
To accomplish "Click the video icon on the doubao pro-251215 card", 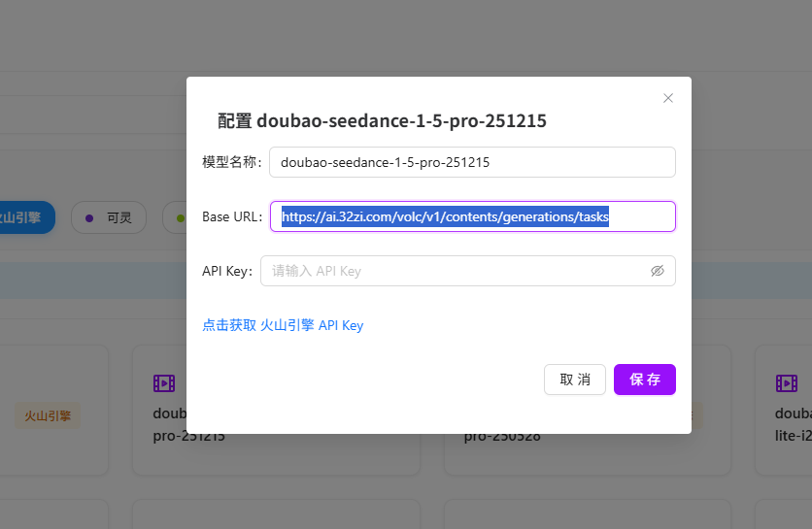I will click(164, 383).
